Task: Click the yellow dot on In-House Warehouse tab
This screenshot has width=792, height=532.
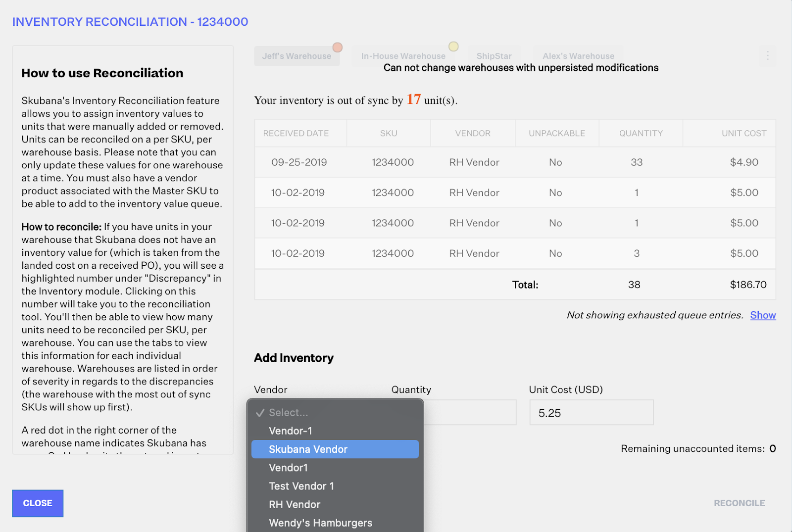Action: click(453, 47)
